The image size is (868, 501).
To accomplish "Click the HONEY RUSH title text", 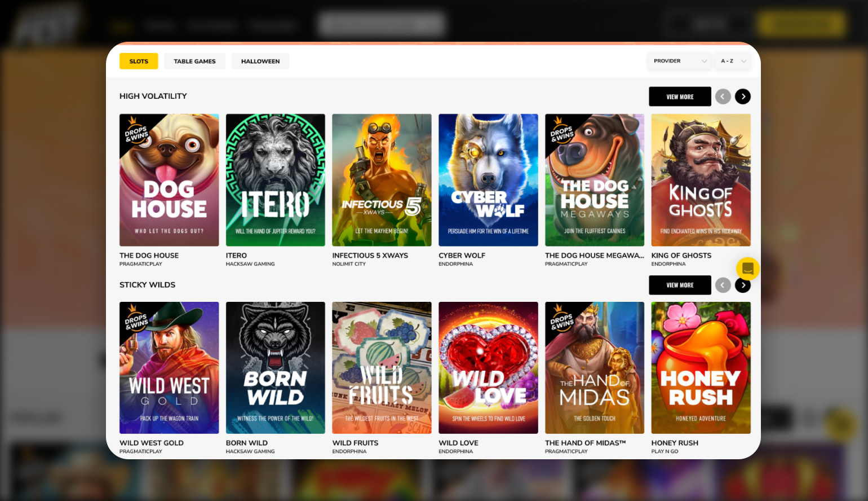I will pos(675,443).
